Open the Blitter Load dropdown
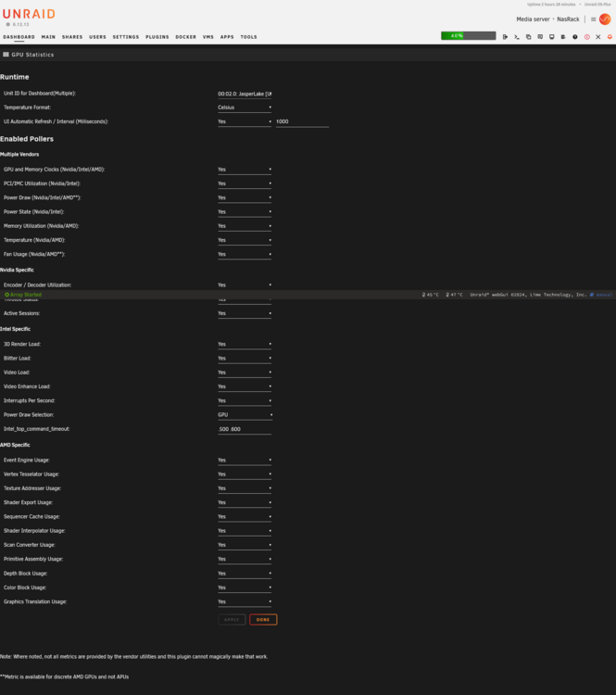Viewport: 616px width, 695px height. click(245, 359)
